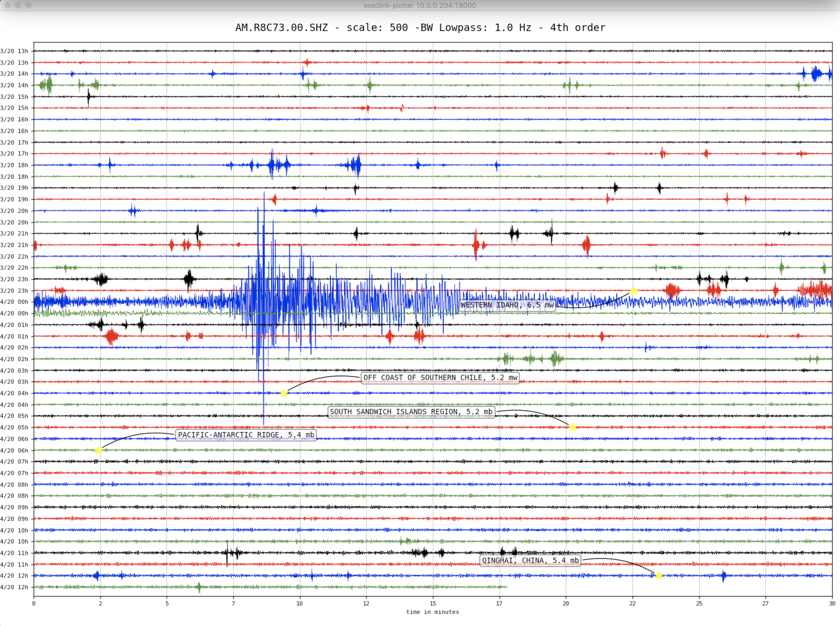Select the Off Coast of Southern Chile label

click(440, 378)
